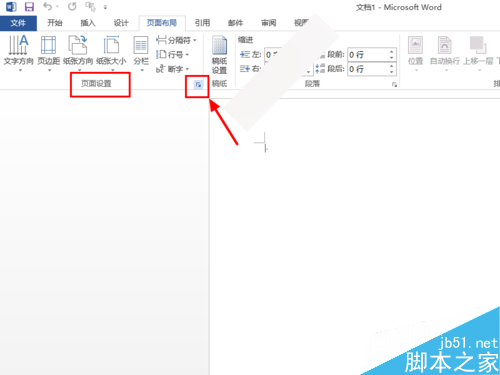Switch to the 开始 tab
This screenshot has width=500, height=375.
55,23
